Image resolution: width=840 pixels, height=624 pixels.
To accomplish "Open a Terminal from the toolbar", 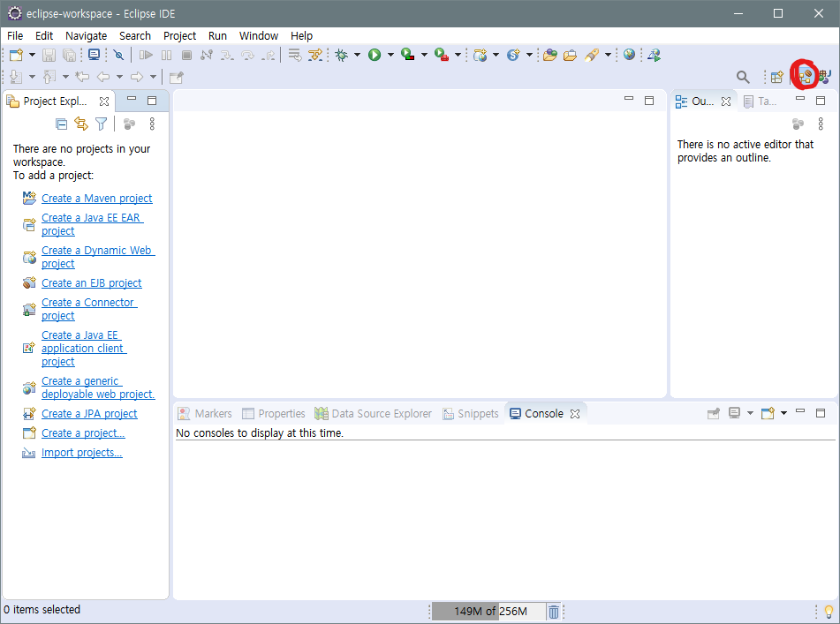I will click(95, 55).
